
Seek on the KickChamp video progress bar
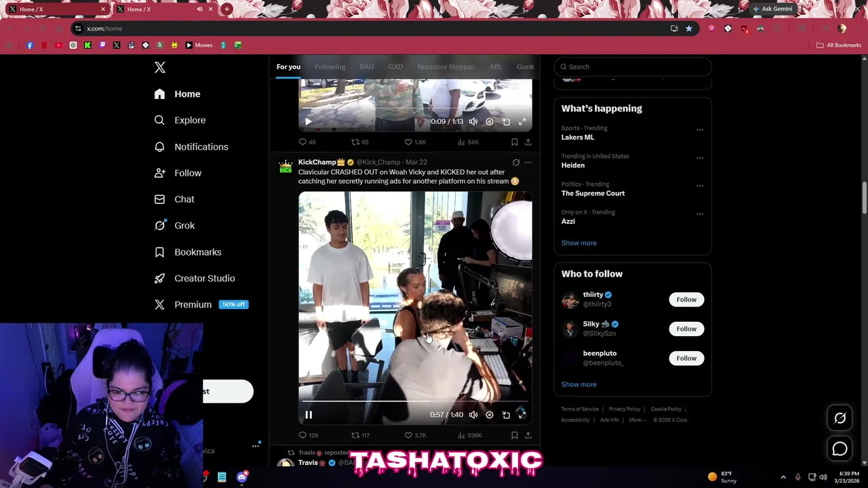pos(415,401)
